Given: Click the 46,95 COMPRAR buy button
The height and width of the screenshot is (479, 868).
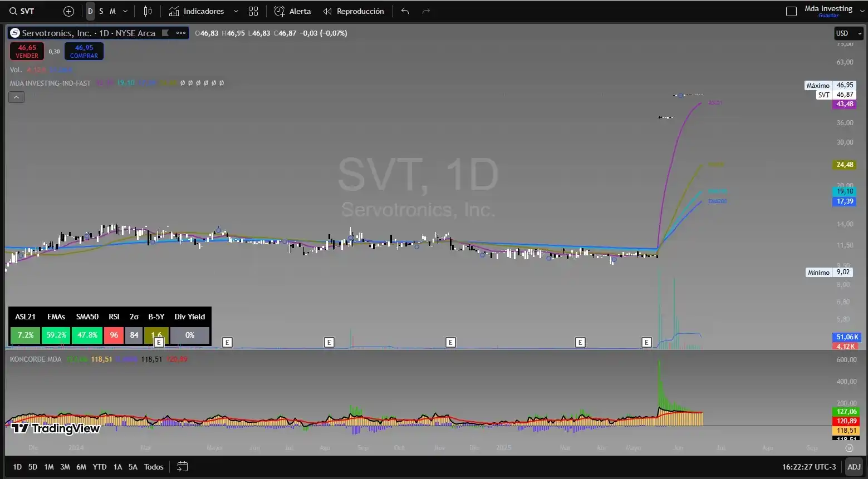Looking at the screenshot, I should (84, 51).
